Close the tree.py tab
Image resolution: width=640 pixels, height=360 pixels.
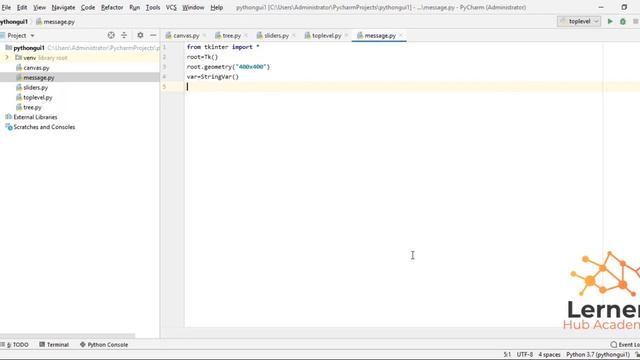pyautogui.click(x=246, y=36)
